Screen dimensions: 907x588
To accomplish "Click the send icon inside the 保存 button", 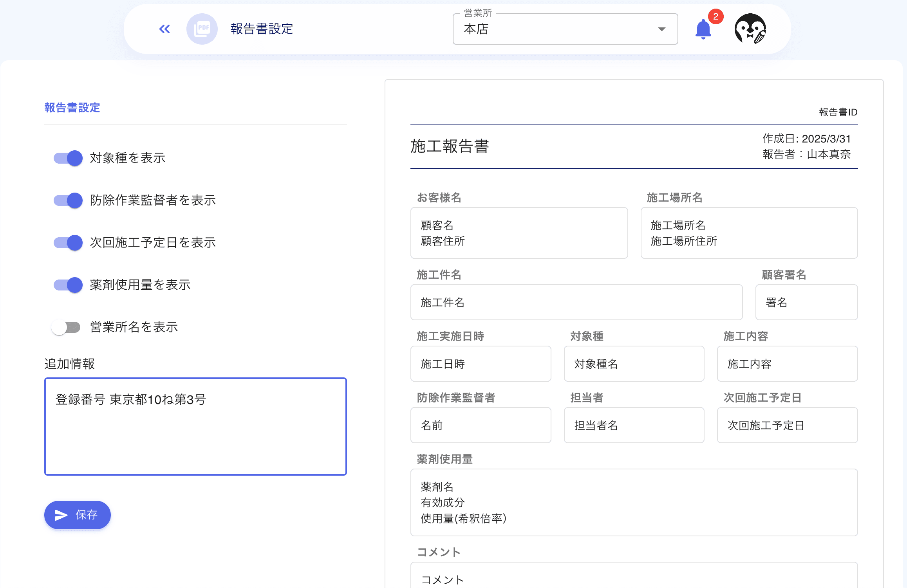I will (60, 515).
